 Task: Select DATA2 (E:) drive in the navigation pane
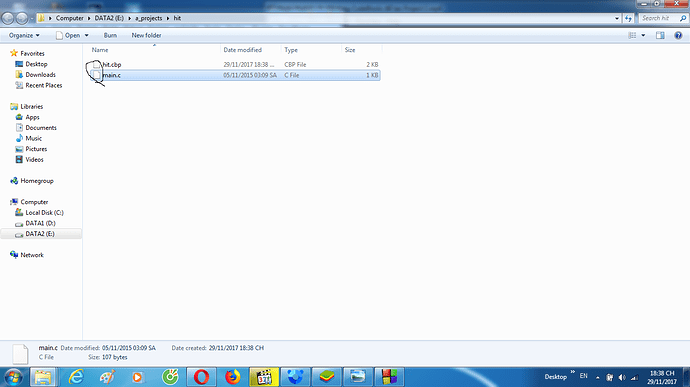point(40,234)
